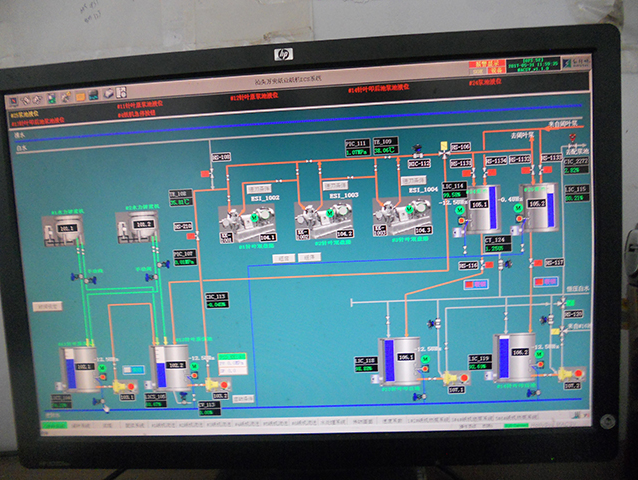Toggle the HS-116 hand switch
Screen dimensions: 638x480
coord(467,265)
